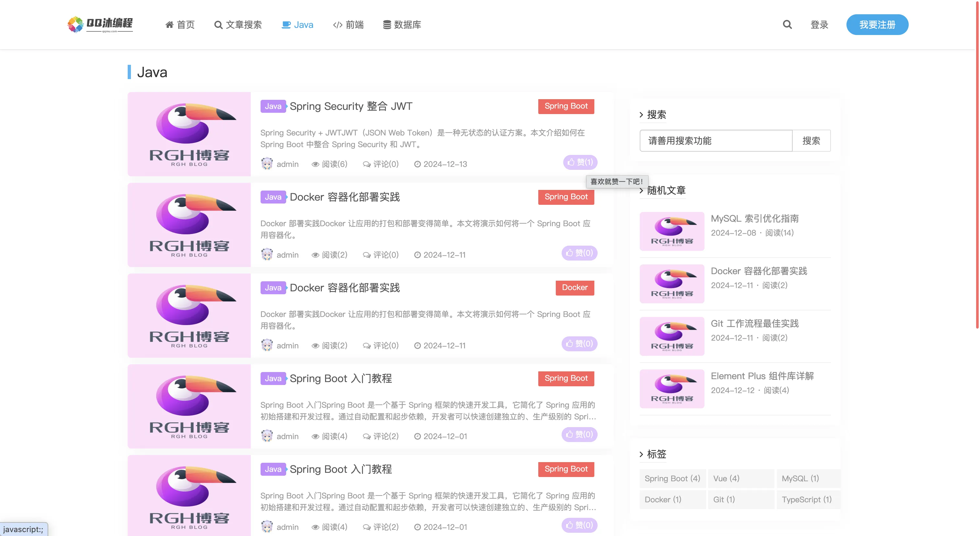Open 首页 home menu item

(180, 25)
